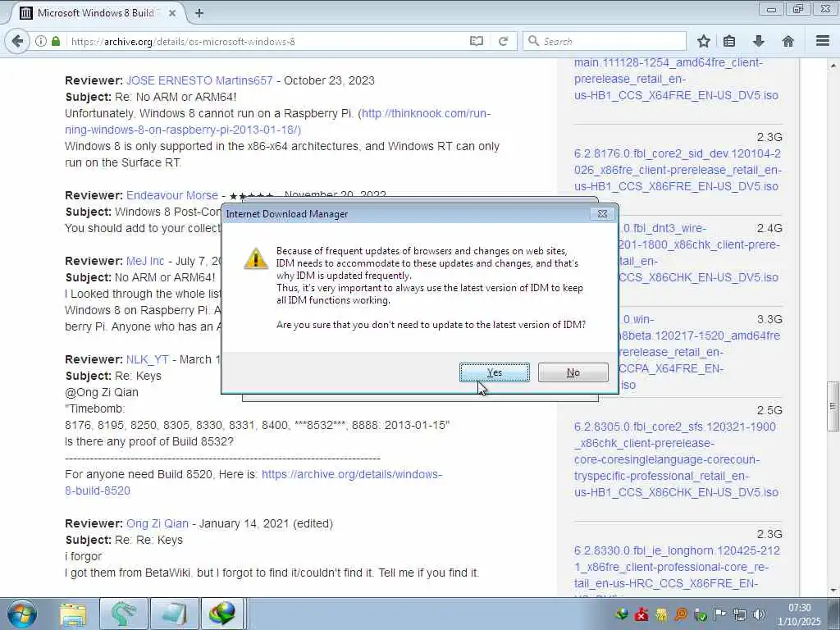Image resolution: width=840 pixels, height=630 pixels.
Task: Open the Windows Start menu orb
Action: [x=21, y=614]
